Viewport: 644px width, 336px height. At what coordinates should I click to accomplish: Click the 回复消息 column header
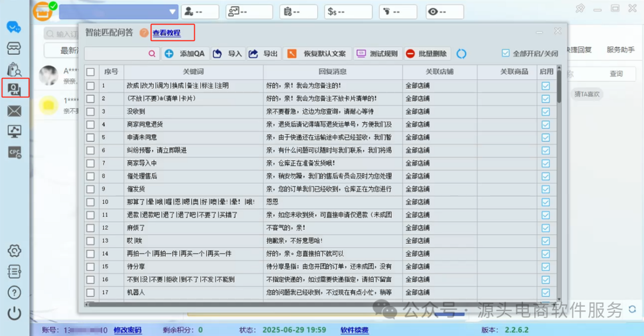(333, 72)
